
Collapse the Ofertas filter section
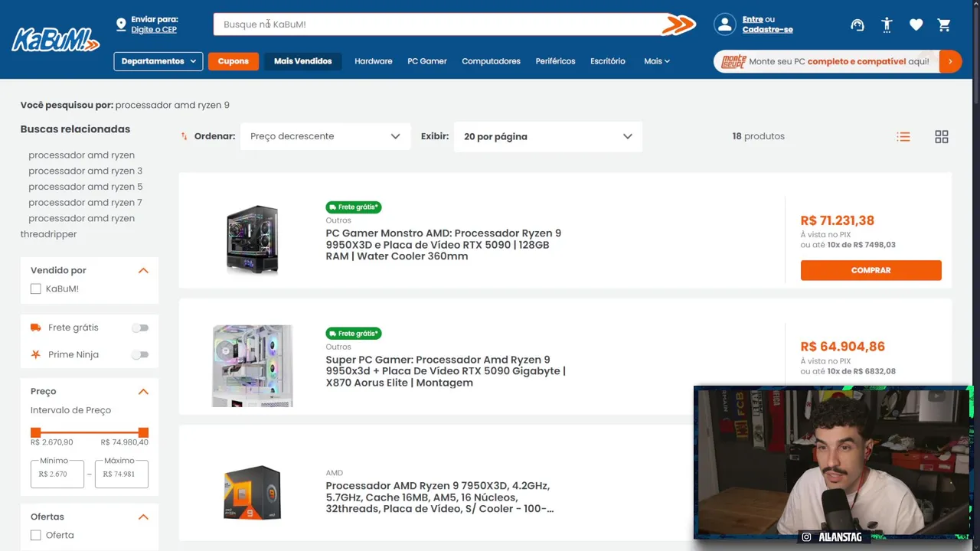(143, 517)
